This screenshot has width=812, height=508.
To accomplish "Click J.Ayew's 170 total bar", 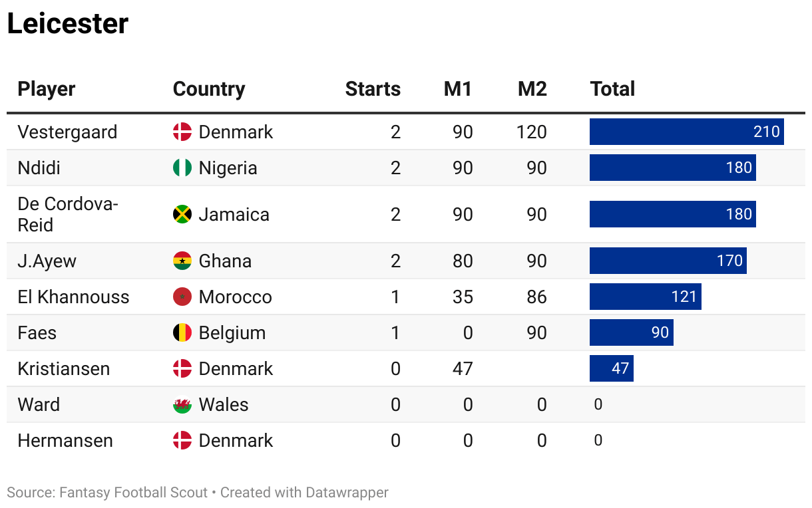I will (x=668, y=261).
